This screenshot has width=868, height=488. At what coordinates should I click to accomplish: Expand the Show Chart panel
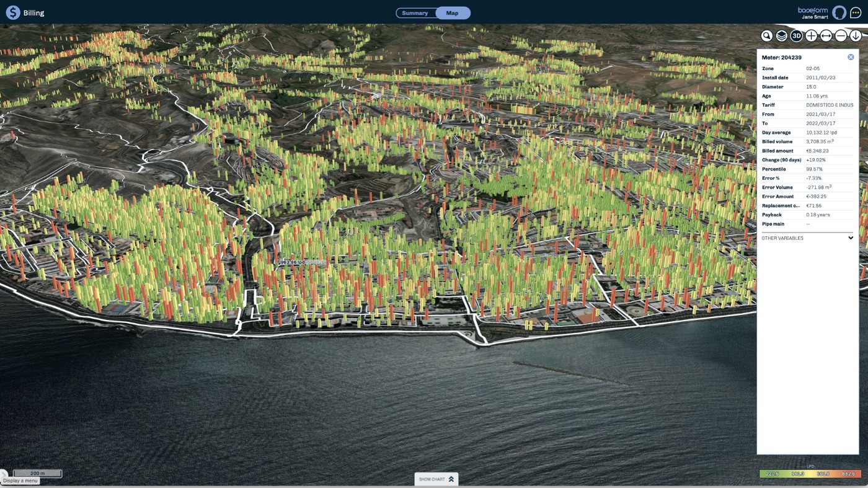436,479
